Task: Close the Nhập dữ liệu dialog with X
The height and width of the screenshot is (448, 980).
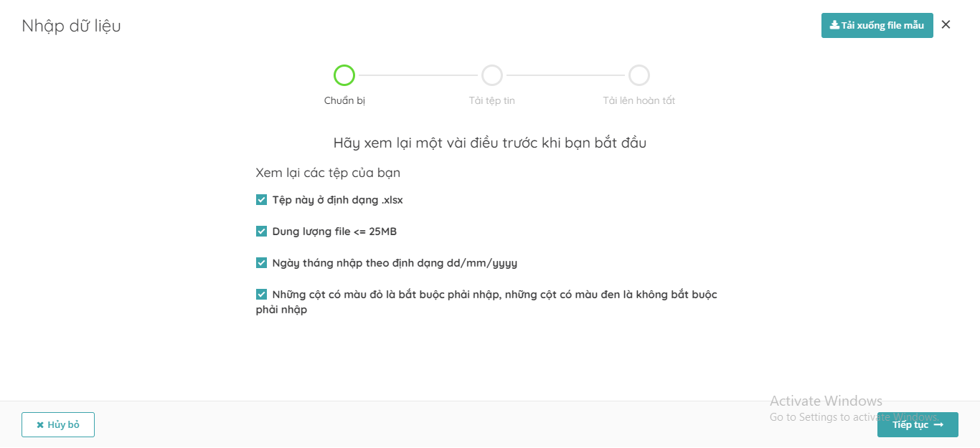Action: 946,24
